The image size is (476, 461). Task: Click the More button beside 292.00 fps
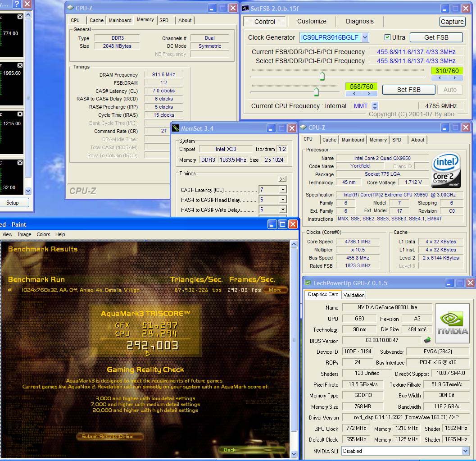[x=275, y=290]
